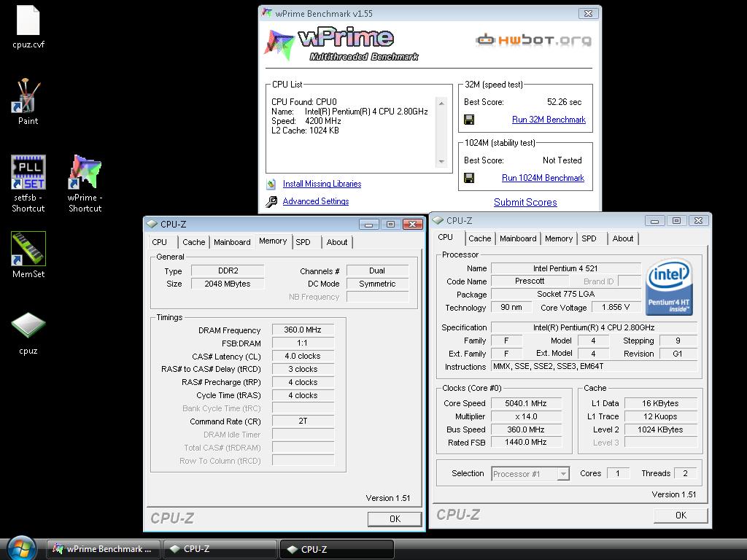Run the 1024M Benchmark
Viewport: 747px width, 560px height.
543,178
